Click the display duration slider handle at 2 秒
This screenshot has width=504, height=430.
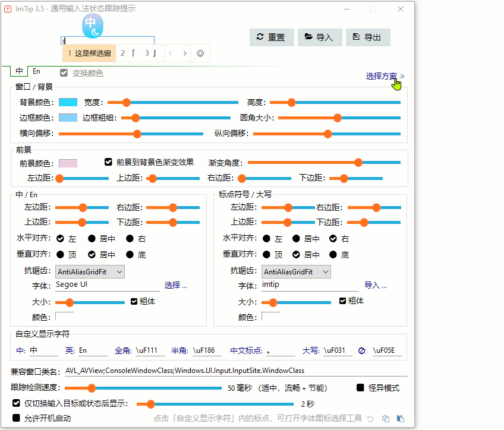pos(150,404)
